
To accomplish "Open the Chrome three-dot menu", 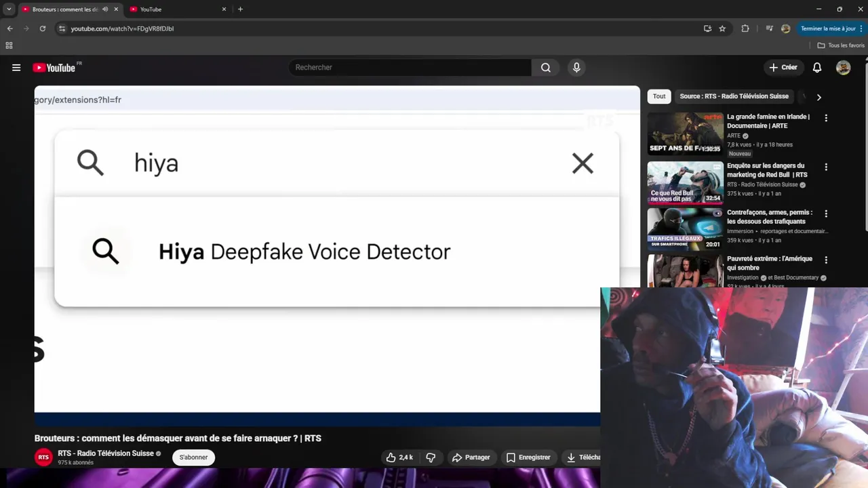I will point(863,28).
